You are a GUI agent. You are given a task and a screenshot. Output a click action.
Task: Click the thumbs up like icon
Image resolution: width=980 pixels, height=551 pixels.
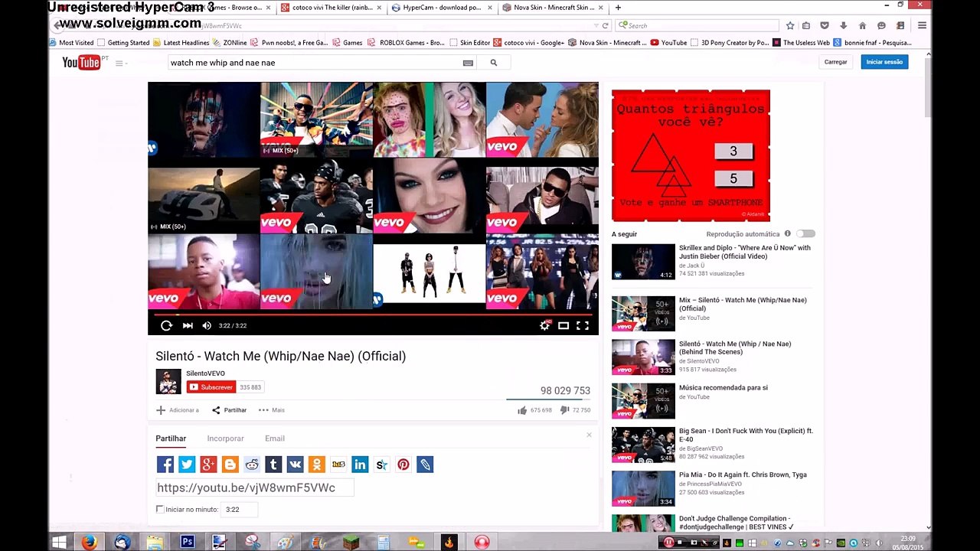tap(522, 410)
